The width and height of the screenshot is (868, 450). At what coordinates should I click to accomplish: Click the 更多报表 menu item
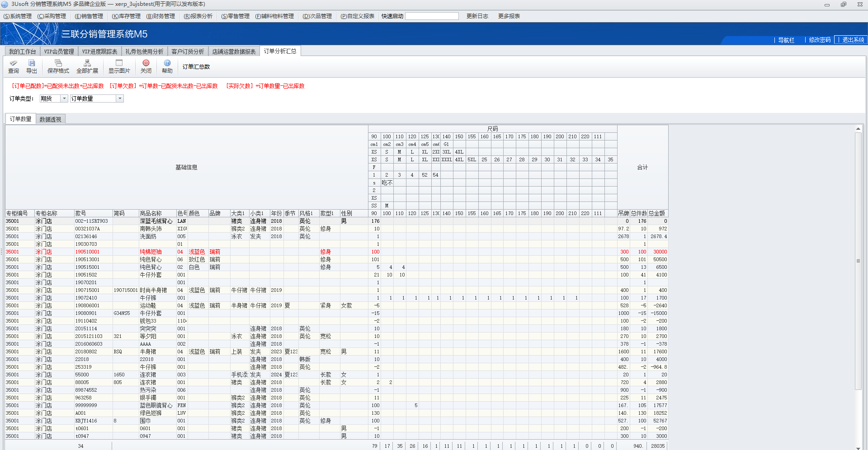tap(509, 16)
